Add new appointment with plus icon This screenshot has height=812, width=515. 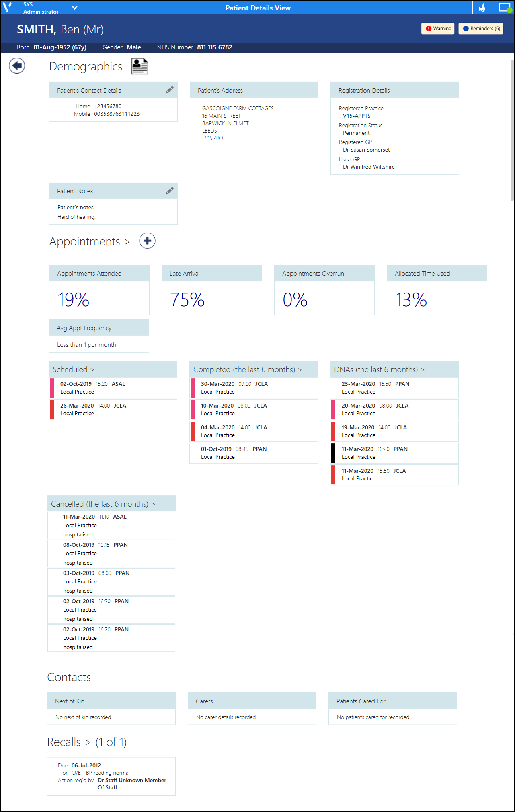coord(147,241)
